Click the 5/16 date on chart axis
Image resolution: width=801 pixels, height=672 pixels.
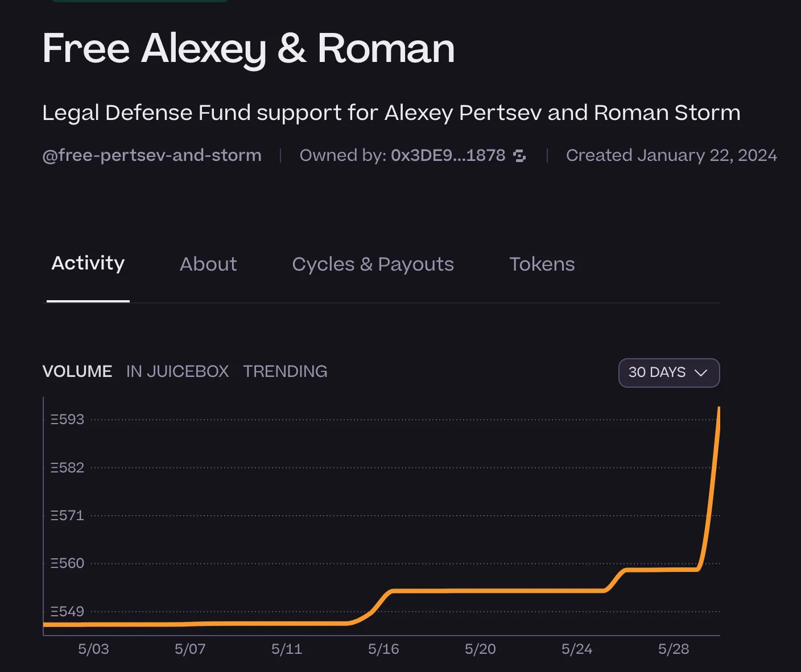pos(383,649)
